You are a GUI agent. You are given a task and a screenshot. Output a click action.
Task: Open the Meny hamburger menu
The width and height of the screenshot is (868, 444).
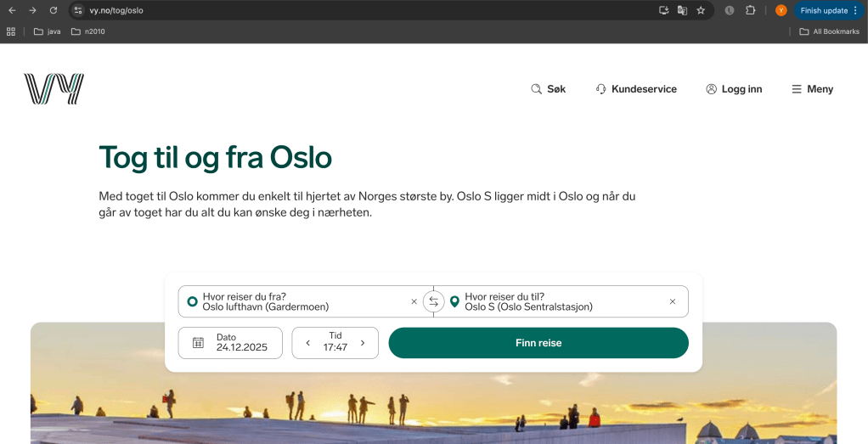coord(812,89)
